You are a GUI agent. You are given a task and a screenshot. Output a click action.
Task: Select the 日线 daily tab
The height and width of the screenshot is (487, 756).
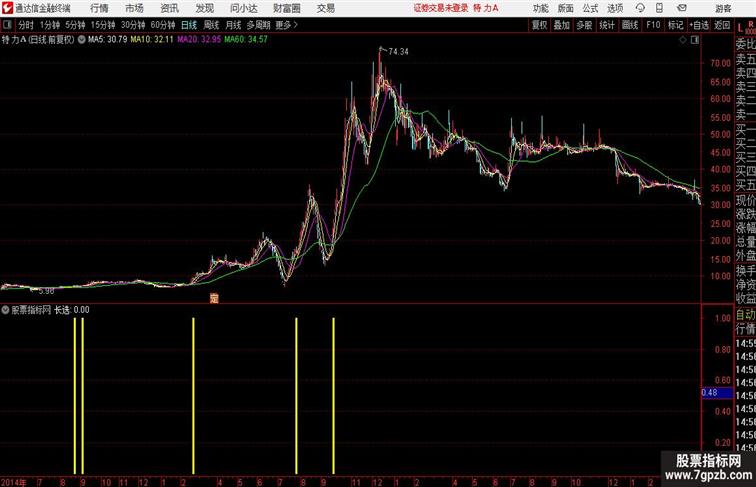pyautogui.click(x=189, y=25)
